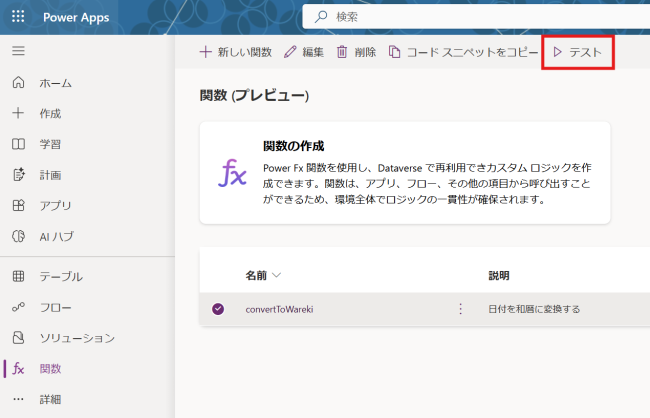Click the 学習 book icon
650x418 pixels.
[18, 144]
